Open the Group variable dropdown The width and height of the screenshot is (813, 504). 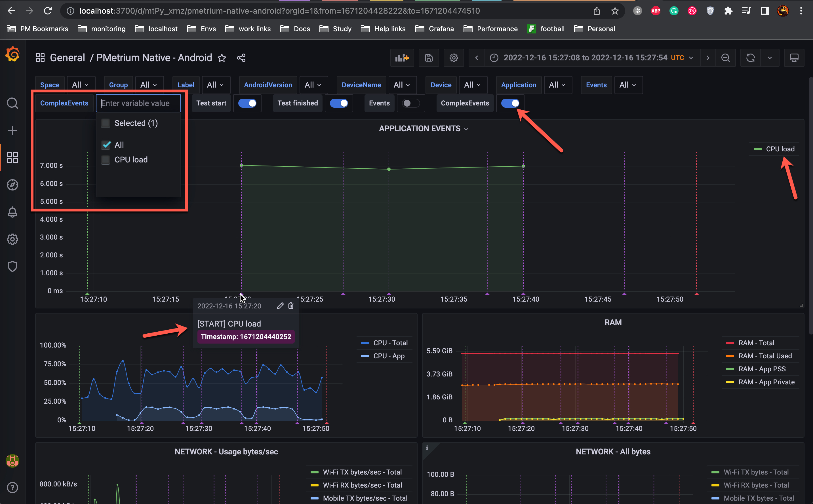[149, 85]
